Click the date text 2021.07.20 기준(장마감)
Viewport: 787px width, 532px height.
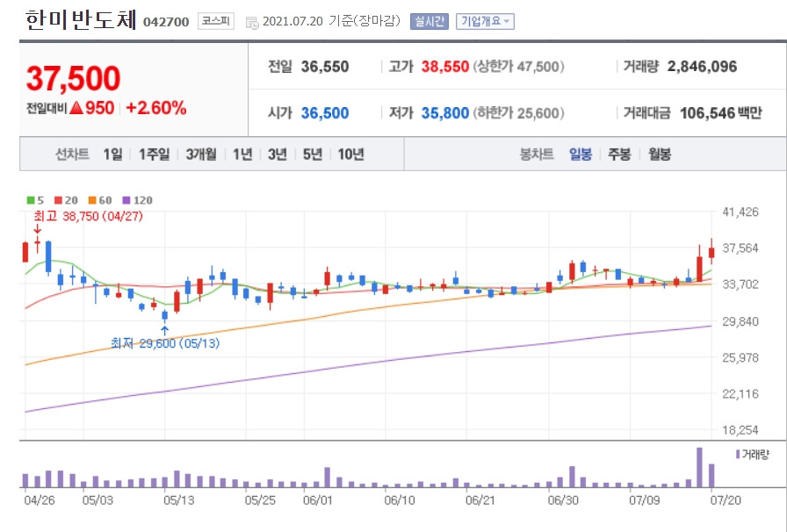point(331,21)
